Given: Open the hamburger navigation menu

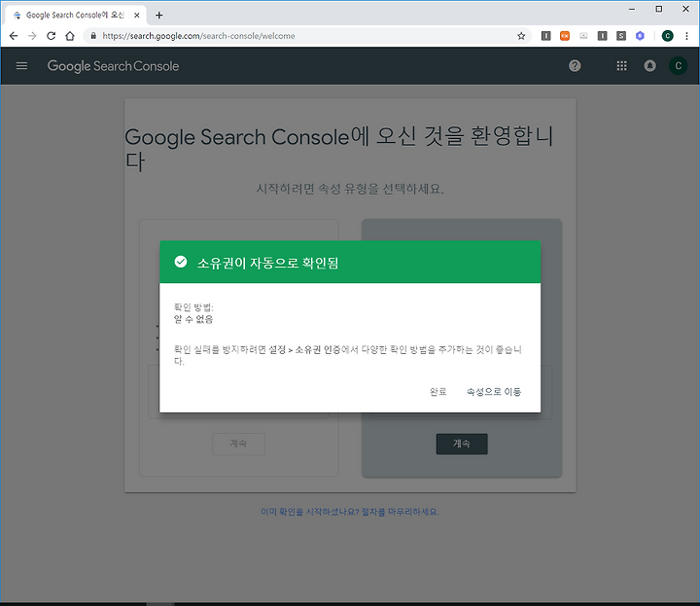Looking at the screenshot, I should tap(21, 66).
